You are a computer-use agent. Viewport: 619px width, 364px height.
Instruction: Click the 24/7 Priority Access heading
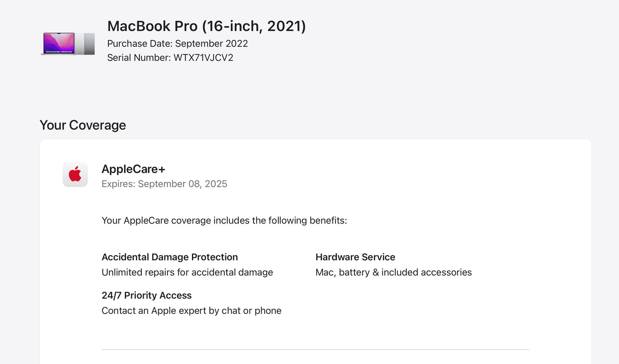[x=147, y=295]
